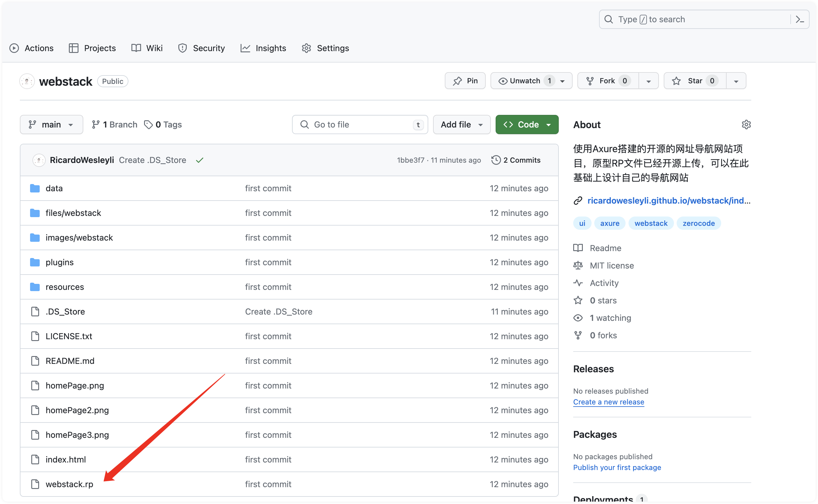Expand the Add file dropdown

(x=462, y=125)
